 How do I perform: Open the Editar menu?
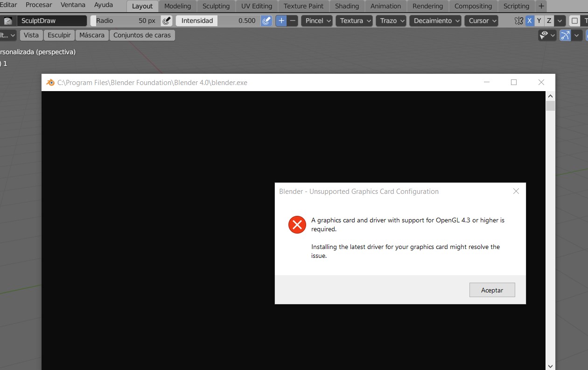coord(8,5)
